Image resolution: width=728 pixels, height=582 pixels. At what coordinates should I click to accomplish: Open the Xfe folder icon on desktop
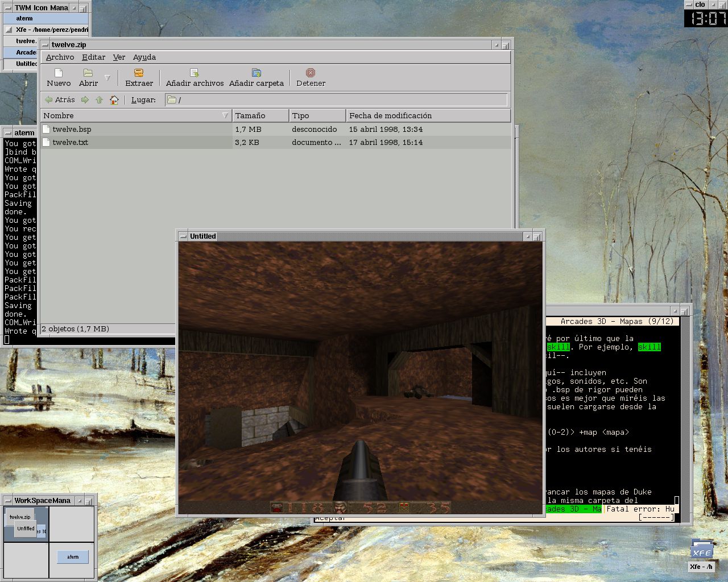tap(701, 550)
